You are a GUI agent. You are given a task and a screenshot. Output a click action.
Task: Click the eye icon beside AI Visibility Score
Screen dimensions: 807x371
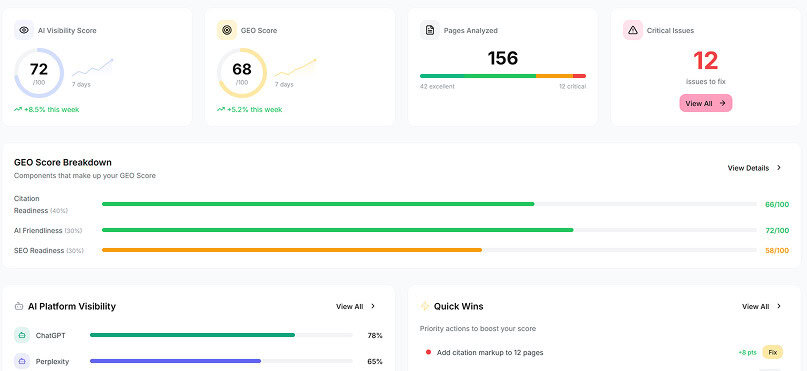pyautogui.click(x=24, y=30)
